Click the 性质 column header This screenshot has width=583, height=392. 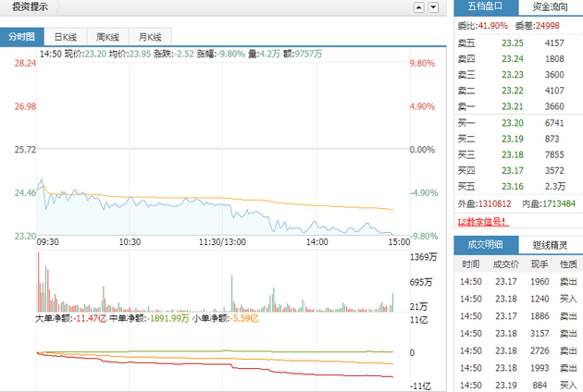[x=568, y=264]
